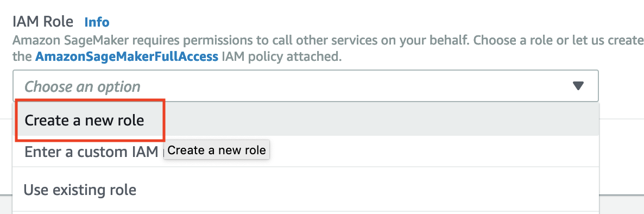Open AmazonSageMakerFullAccess policy link

click(x=127, y=56)
